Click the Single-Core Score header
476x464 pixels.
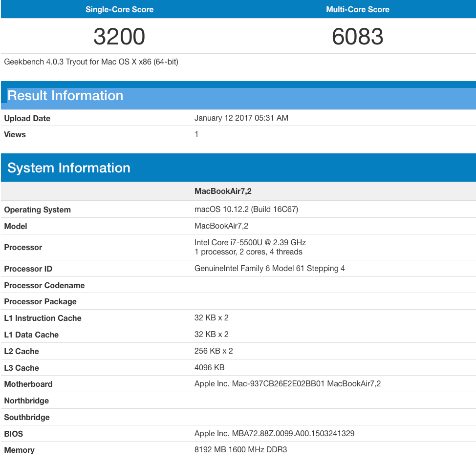point(119,9)
